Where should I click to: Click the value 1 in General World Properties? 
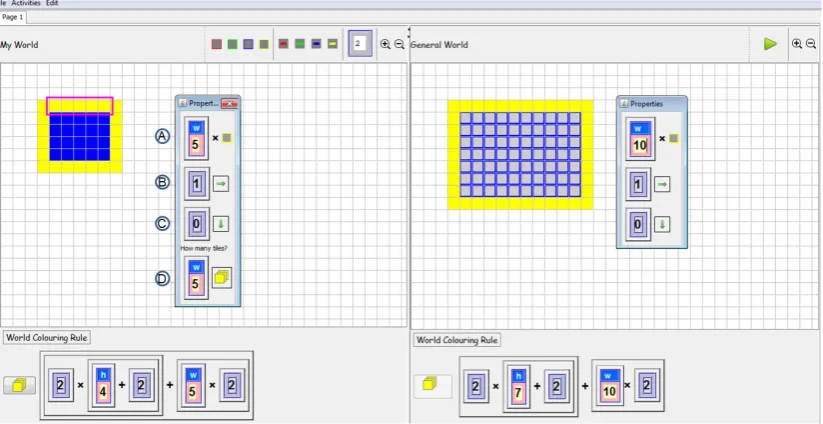(x=638, y=184)
